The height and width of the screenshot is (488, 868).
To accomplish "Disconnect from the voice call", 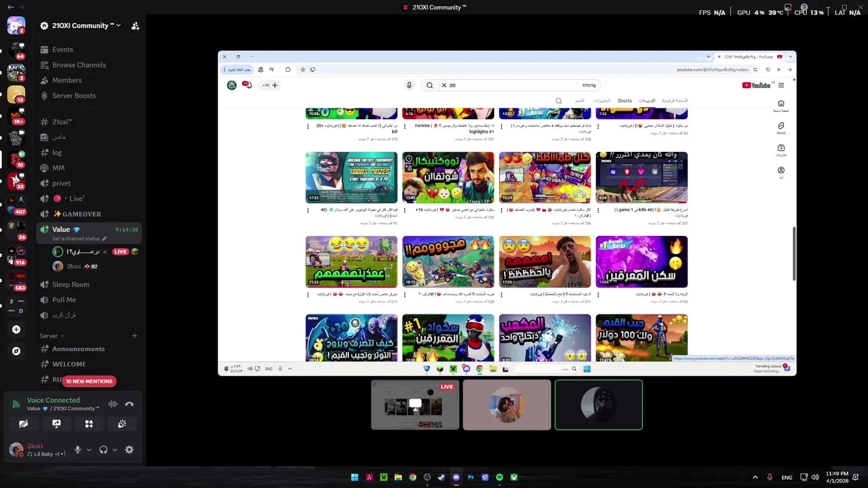I will coord(129,404).
